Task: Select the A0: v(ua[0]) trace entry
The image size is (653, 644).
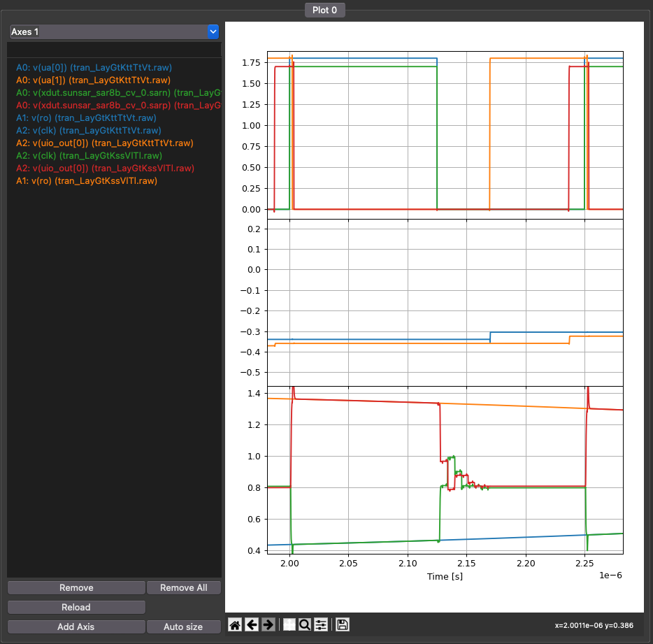Action: pos(94,67)
